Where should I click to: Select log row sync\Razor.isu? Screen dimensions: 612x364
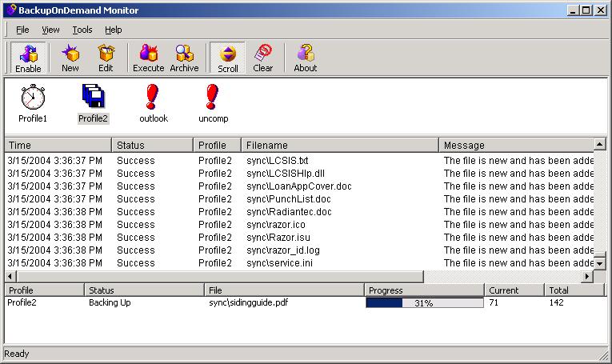[x=300, y=238]
